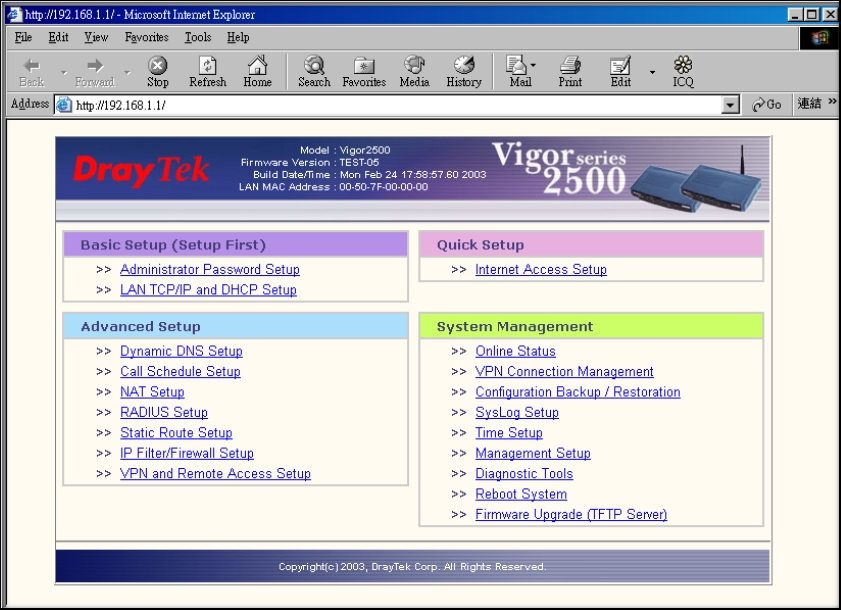
Task: Go to SysLog Setup
Action: (517, 412)
